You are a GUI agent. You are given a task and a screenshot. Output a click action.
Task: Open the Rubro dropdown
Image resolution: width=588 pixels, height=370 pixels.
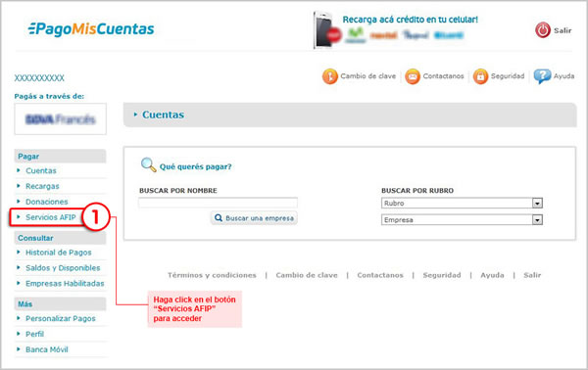[x=462, y=203]
